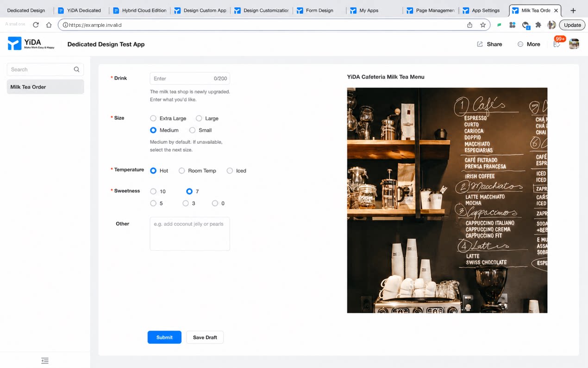Bookmark the page with star icon
The width and height of the screenshot is (588, 368).
483,25
